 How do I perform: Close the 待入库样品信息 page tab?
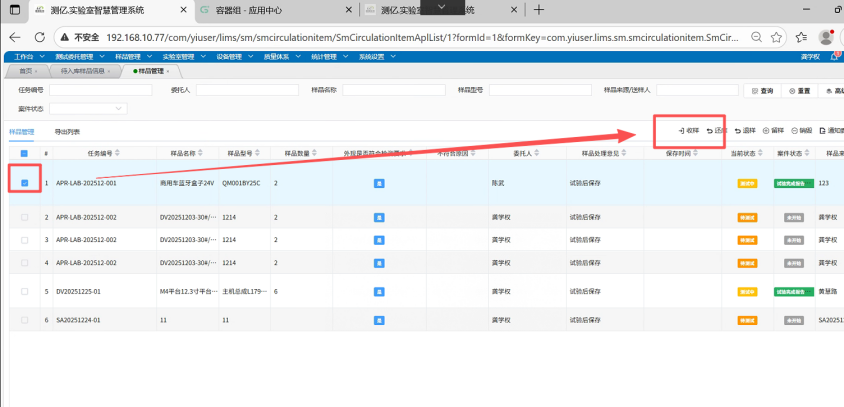click(x=109, y=71)
